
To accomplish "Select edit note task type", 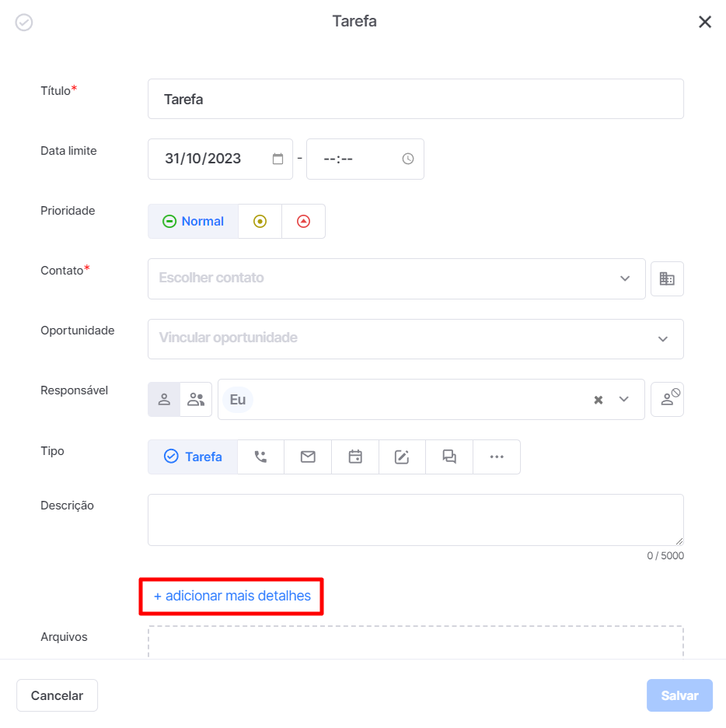I will coord(402,457).
